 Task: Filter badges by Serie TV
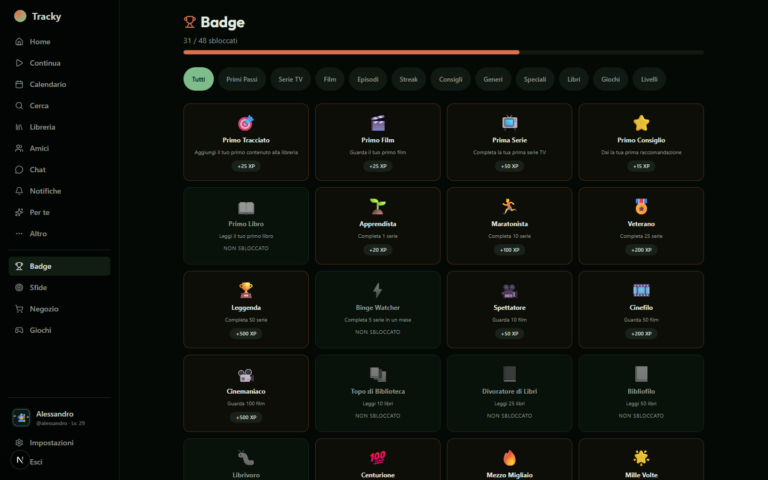[290, 79]
